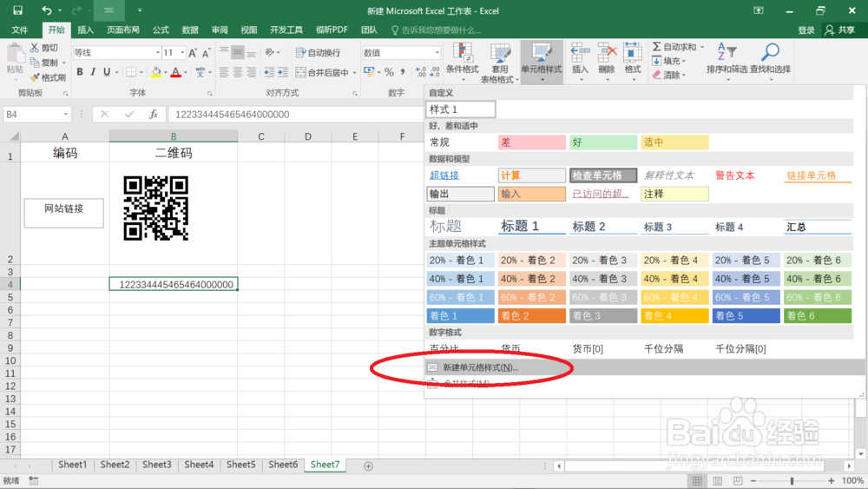Image resolution: width=868 pixels, height=489 pixels.
Task: Switch to the Formulas (公式) ribbon tab
Action: tap(161, 30)
